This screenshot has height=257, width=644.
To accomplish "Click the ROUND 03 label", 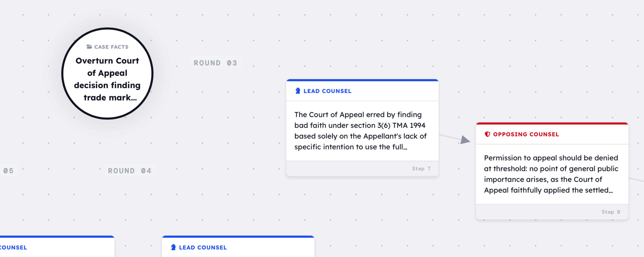I will click(215, 63).
